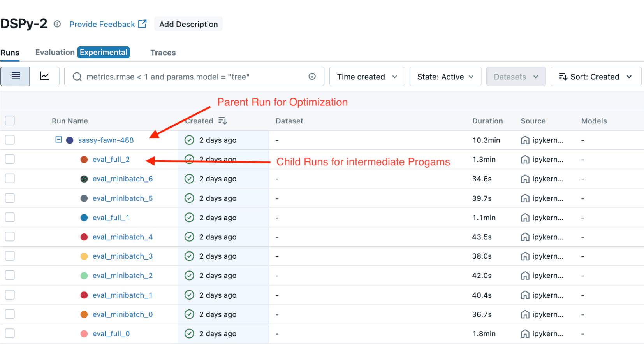Check the sassy-fawn-488 run checkbox

point(10,140)
